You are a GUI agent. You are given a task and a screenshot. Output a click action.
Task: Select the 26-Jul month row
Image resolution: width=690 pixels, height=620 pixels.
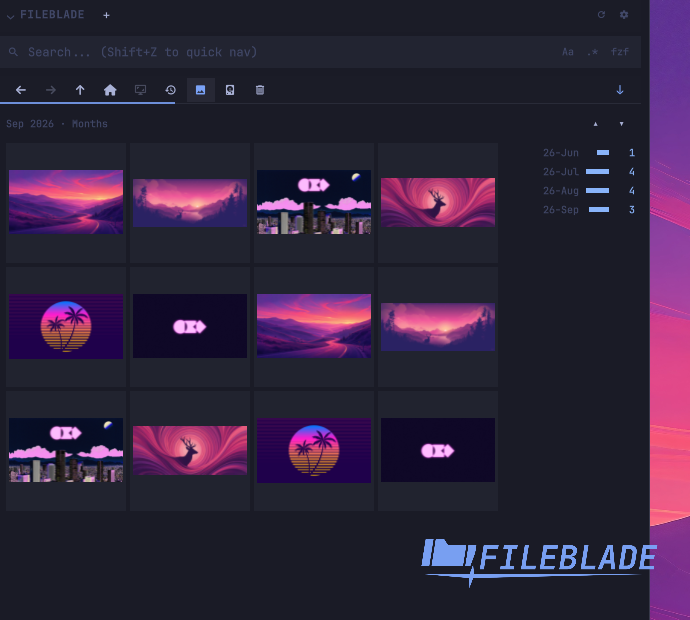[589, 172]
